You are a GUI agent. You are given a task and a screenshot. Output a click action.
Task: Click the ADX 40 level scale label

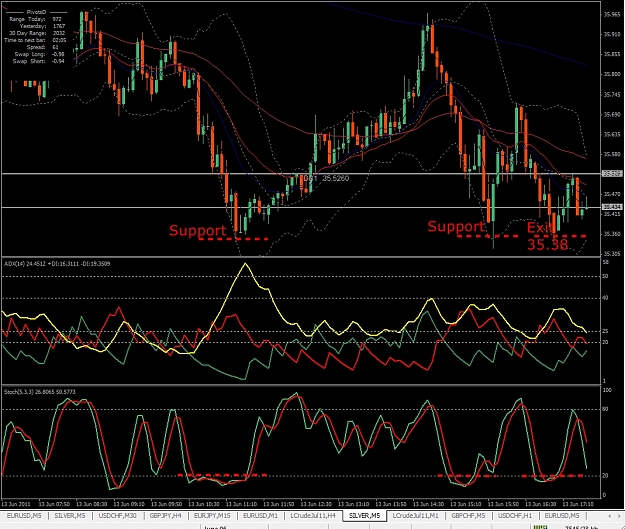(x=605, y=298)
